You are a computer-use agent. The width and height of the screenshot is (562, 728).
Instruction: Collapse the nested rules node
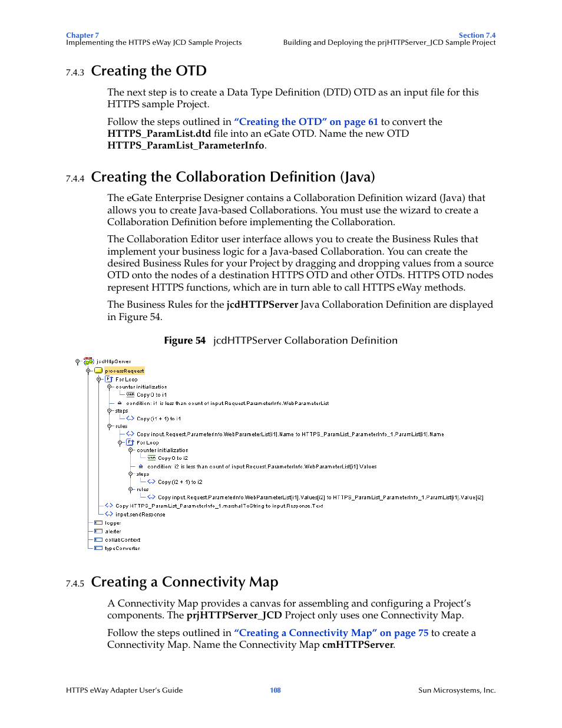point(130,489)
